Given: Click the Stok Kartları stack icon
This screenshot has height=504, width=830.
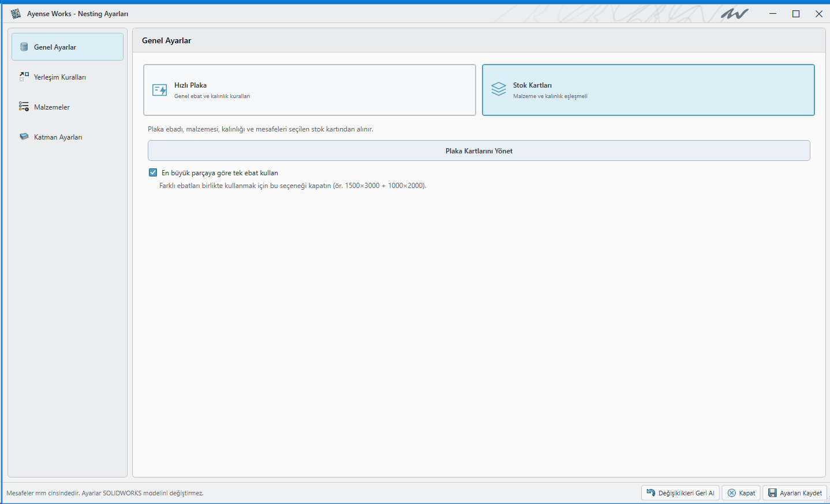Looking at the screenshot, I should click(x=499, y=89).
